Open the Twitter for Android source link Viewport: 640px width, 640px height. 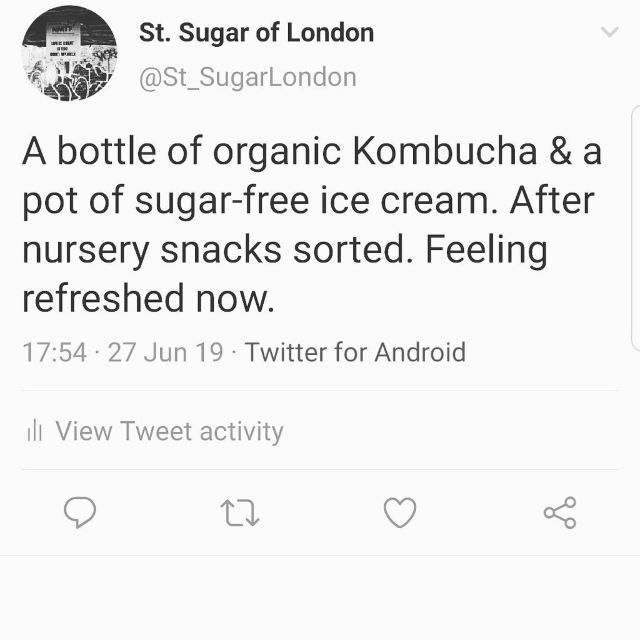(x=355, y=352)
